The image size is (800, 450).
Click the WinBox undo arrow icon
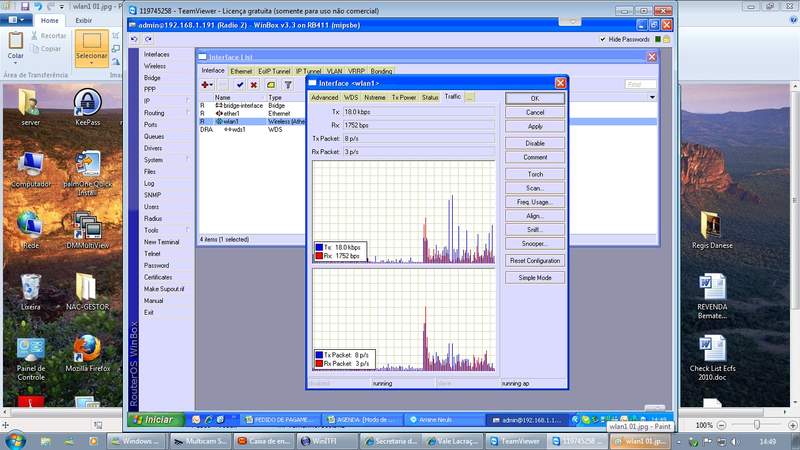pyautogui.click(x=135, y=39)
